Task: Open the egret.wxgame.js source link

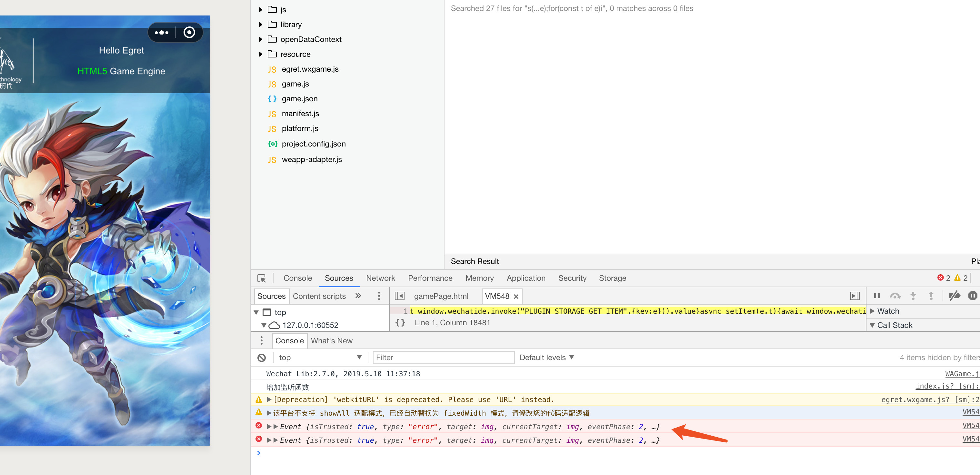Action: coord(930,399)
